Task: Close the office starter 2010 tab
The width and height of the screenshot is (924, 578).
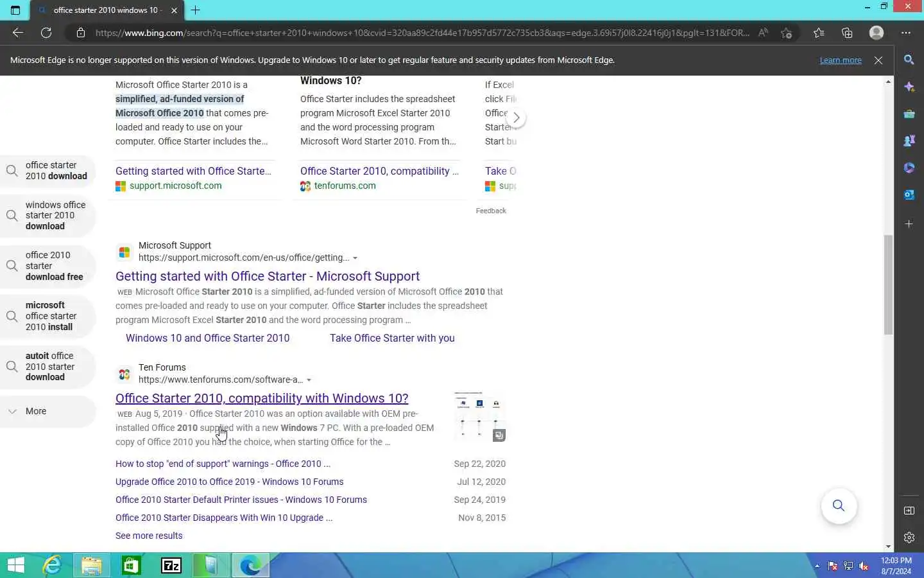Action: pyautogui.click(x=174, y=10)
